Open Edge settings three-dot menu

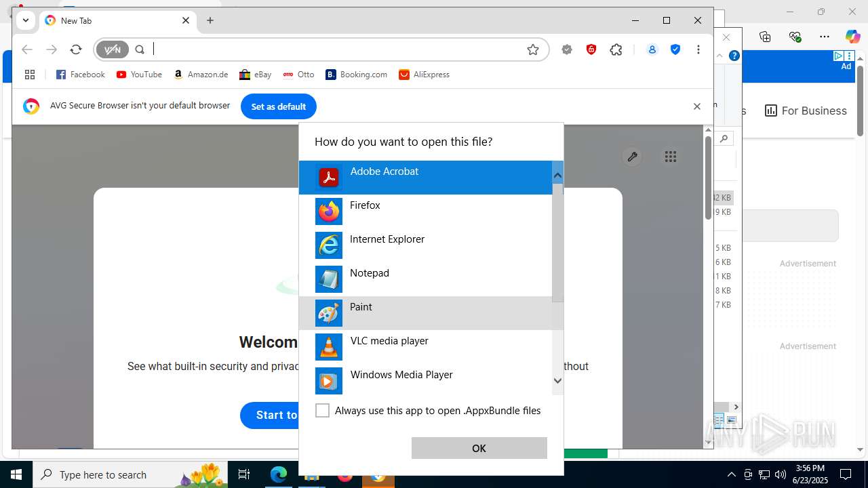(x=825, y=37)
